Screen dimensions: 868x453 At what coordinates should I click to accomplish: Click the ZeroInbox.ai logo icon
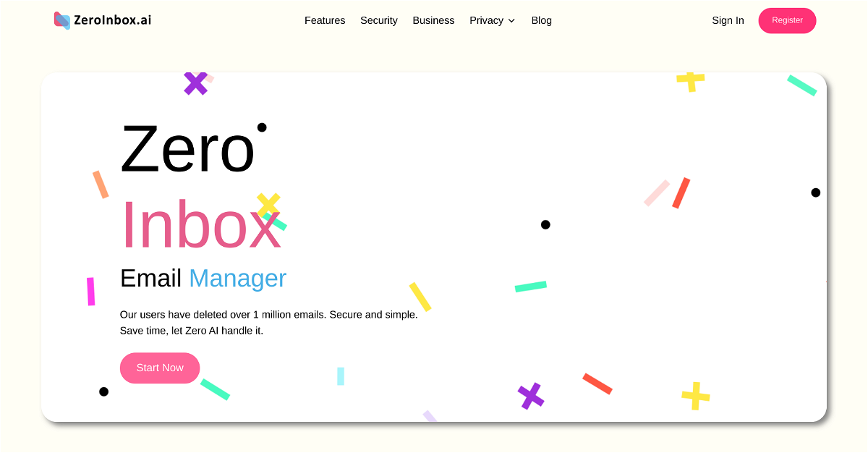[x=62, y=20]
